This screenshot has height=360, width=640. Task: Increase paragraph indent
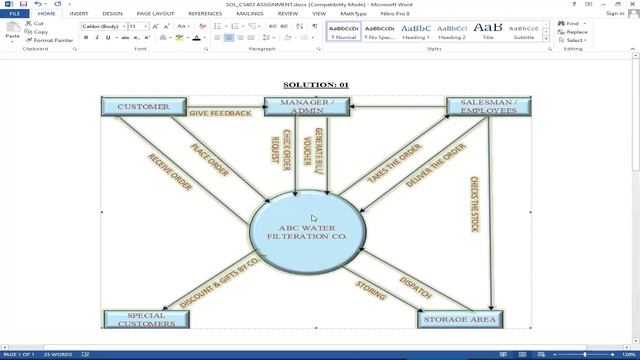pos(284,26)
